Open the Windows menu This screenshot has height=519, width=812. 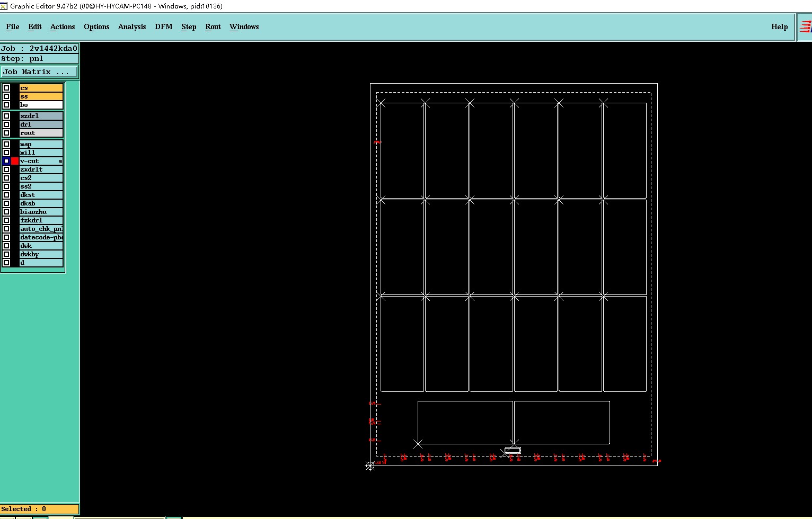tap(244, 26)
